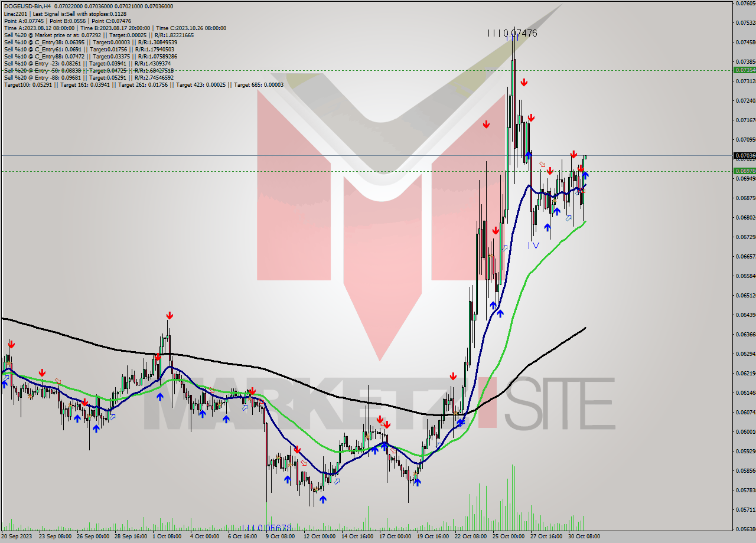
Task: Click the 0.06001 price axis label
Action: click(745, 432)
